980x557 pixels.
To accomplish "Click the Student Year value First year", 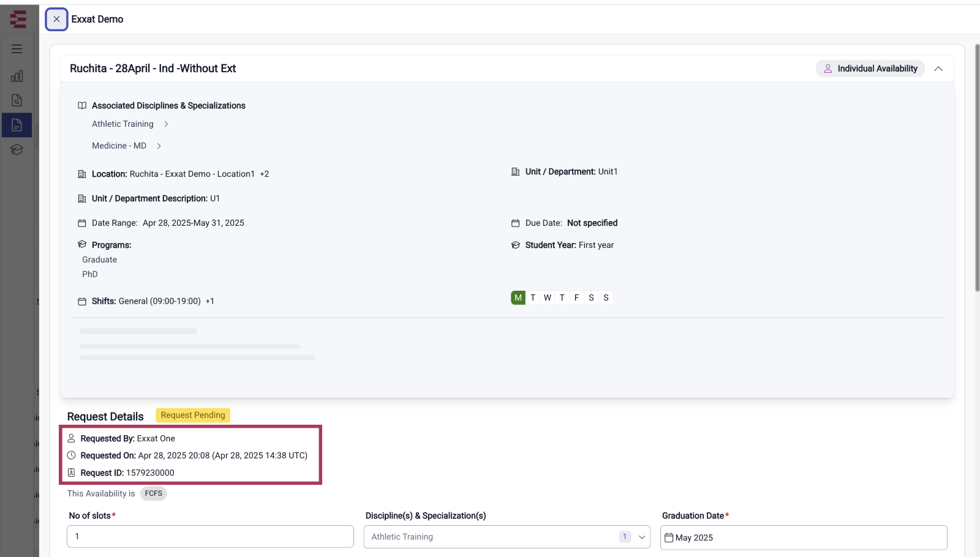I will tap(596, 245).
